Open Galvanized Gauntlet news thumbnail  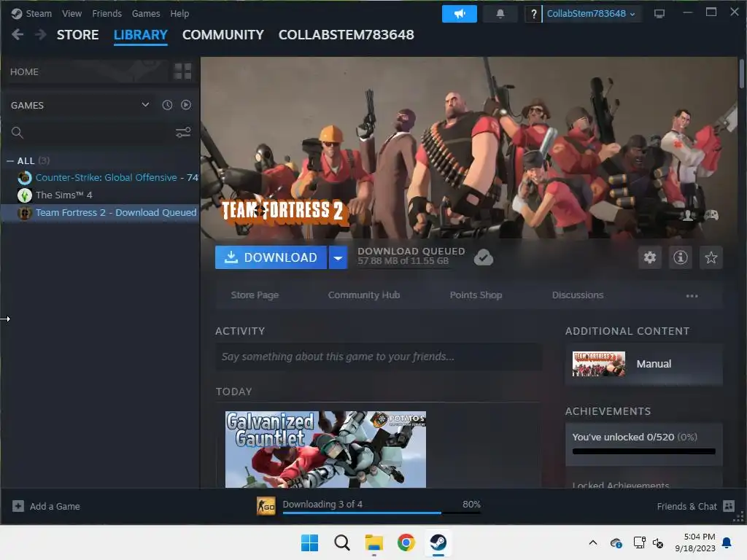(325, 449)
